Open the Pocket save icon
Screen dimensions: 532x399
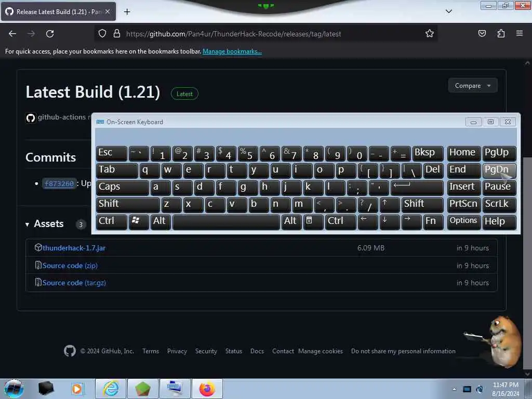pyautogui.click(x=482, y=34)
